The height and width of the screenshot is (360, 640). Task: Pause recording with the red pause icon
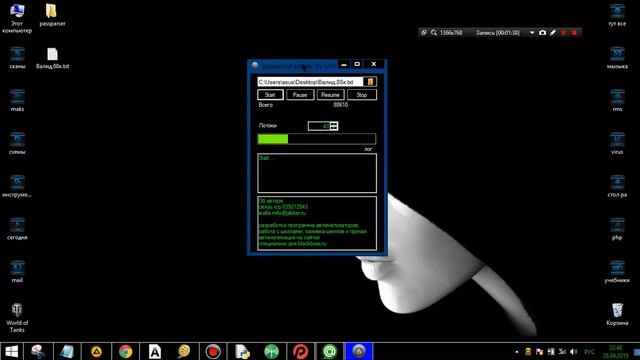(x=564, y=33)
